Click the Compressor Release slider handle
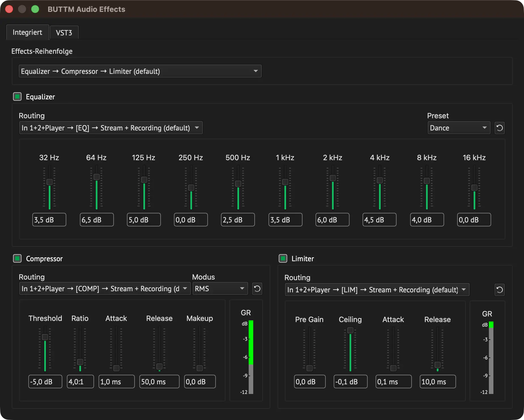The image size is (524, 420). pyautogui.click(x=159, y=367)
